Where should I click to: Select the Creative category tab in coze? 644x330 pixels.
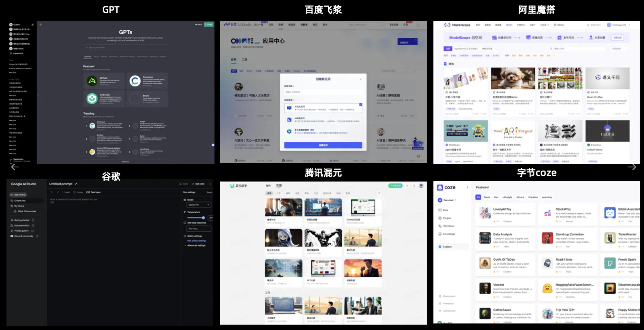(x=533, y=197)
